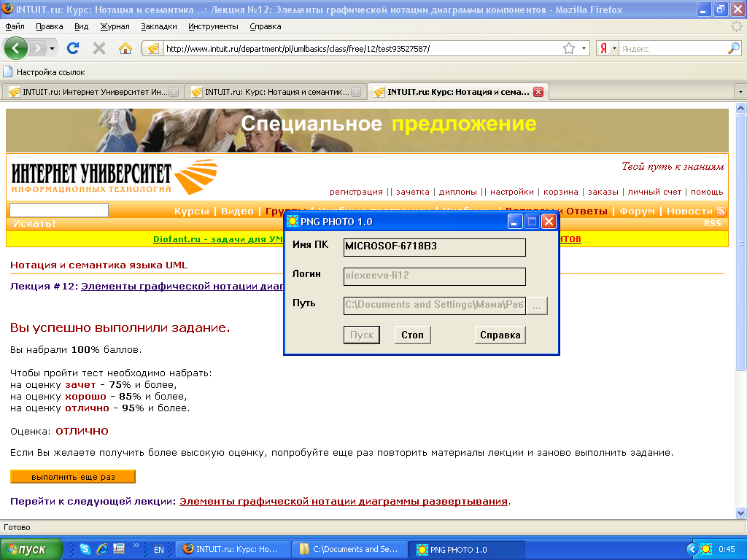Close the active tab with red X

pos(538,92)
